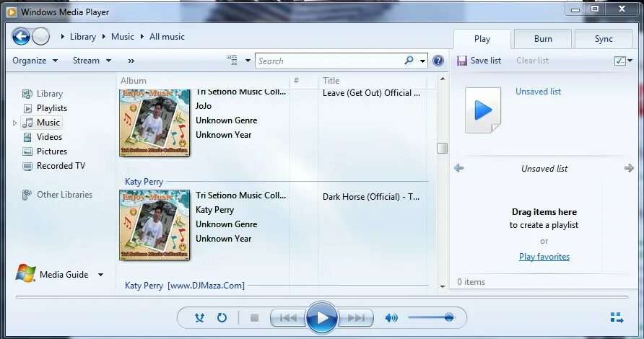Click Save list button
Image resolution: width=644 pixels, height=339 pixels.
click(x=479, y=61)
